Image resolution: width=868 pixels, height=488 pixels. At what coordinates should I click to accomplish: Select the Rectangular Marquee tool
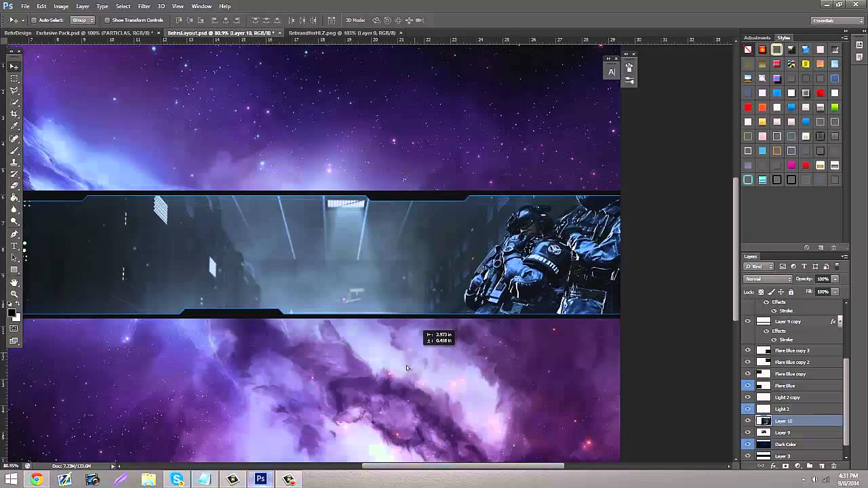[x=14, y=79]
